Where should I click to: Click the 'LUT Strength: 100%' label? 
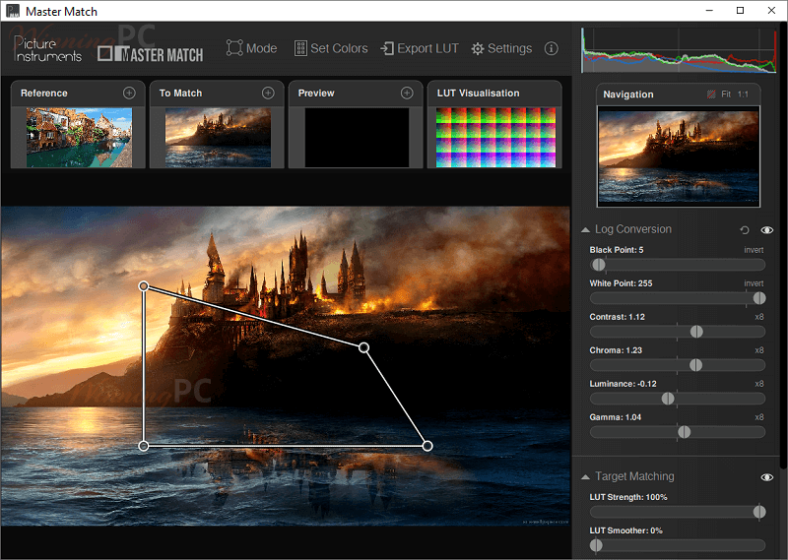pyautogui.click(x=628, y=497)
